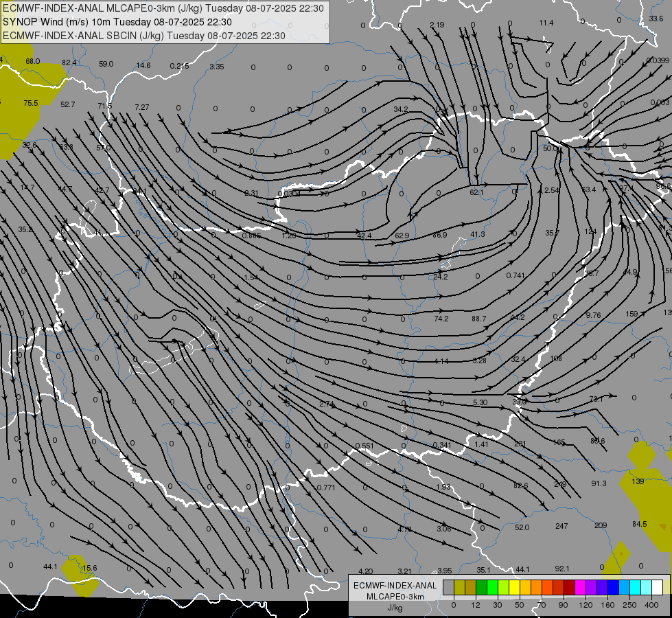Click the 2.54 value on the map
Image resolution: width=672 pixels, height=618 pixels.
pos(552,190)
